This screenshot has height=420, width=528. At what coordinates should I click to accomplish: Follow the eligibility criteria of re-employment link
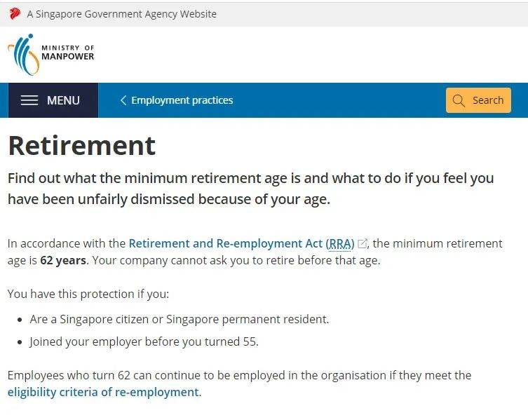coord(103,392)
